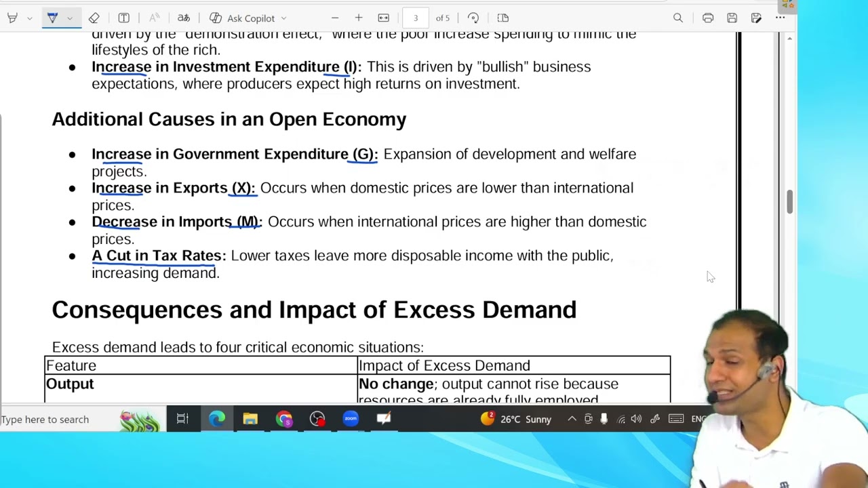Click the 'of 5' page count text

pos(443,18)
